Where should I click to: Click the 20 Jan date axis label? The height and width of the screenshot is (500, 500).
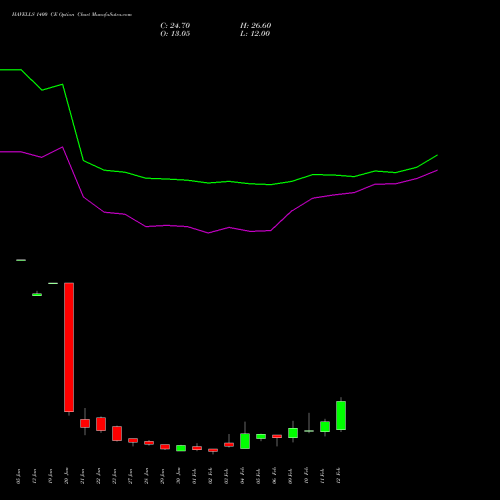[x=67, y=476]
